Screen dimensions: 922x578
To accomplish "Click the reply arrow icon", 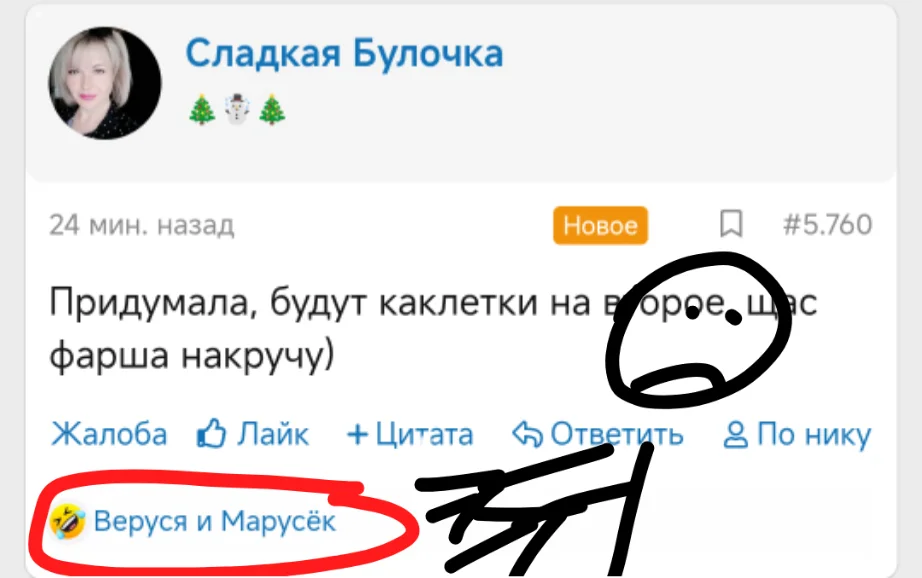I will 527,435.
